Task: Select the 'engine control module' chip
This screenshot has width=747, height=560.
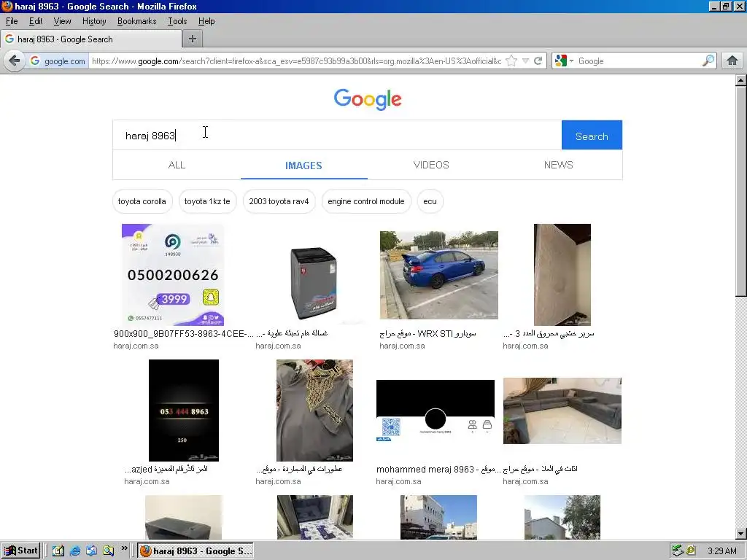Action: coord(366,201)
